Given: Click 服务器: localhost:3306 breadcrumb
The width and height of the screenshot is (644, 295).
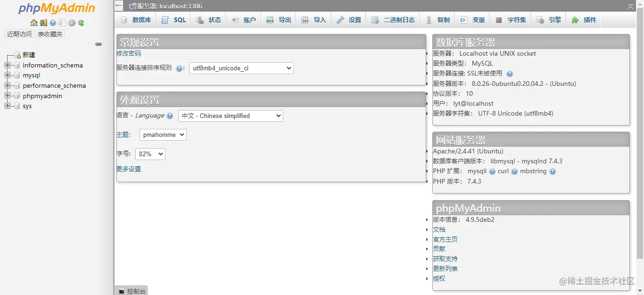Looking at the screenshot, I should pyautogui.click(x=170, y=6).
